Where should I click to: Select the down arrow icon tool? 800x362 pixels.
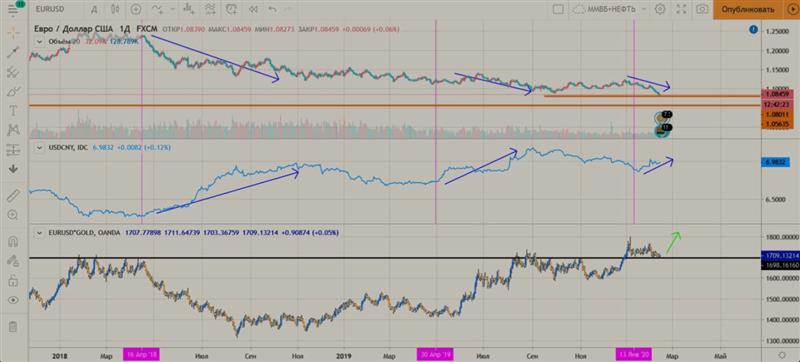pyautogui.click(x=13, y=169)
